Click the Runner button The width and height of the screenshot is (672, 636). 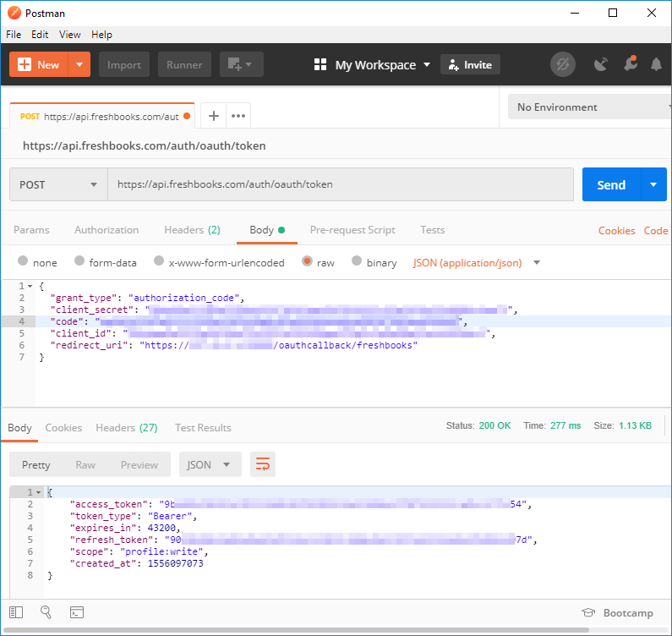tap(184, 64)
